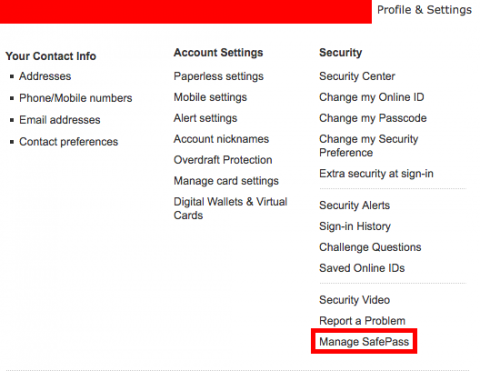
Task: View Sign-in History
Action: (355, 226)
